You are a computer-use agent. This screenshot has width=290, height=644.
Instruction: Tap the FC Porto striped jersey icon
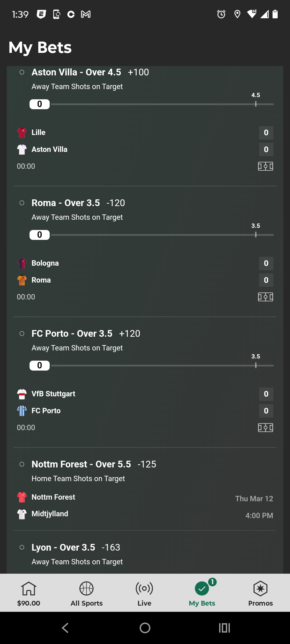22,411
